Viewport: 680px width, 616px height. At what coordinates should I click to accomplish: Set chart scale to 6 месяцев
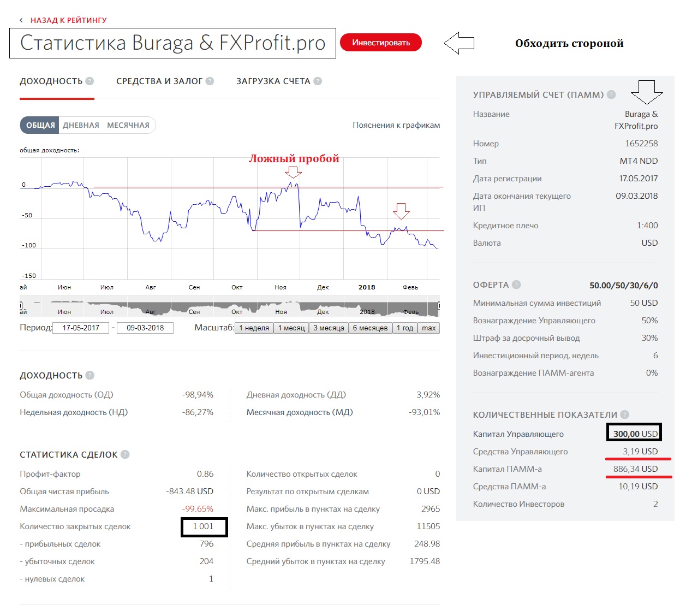[x=370, y=328]
